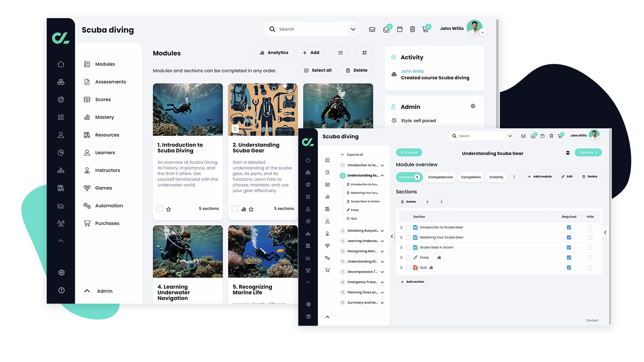The height and width of the screenshot is (362, 644).
Task: Select the Essay section row checkbox
Action: click(408, 257)
